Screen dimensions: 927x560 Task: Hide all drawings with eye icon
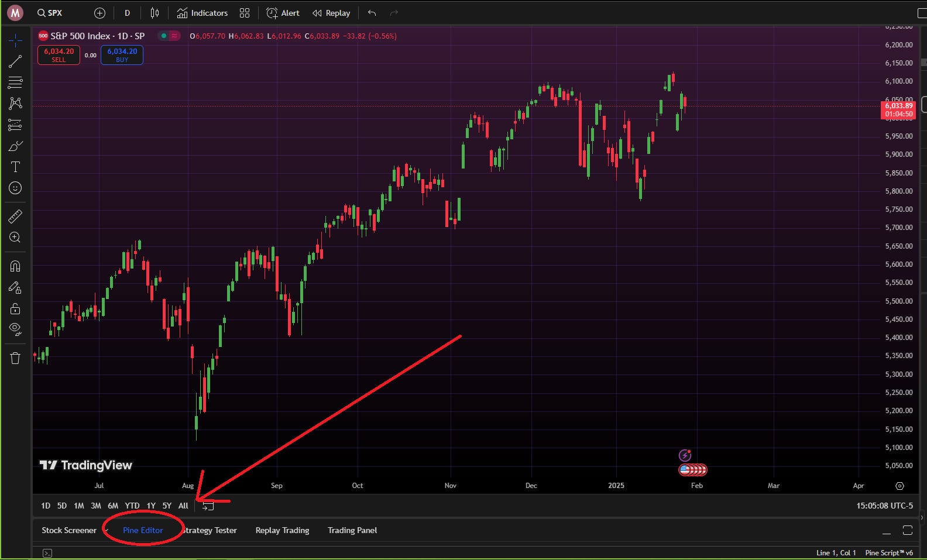pos(15,329)
